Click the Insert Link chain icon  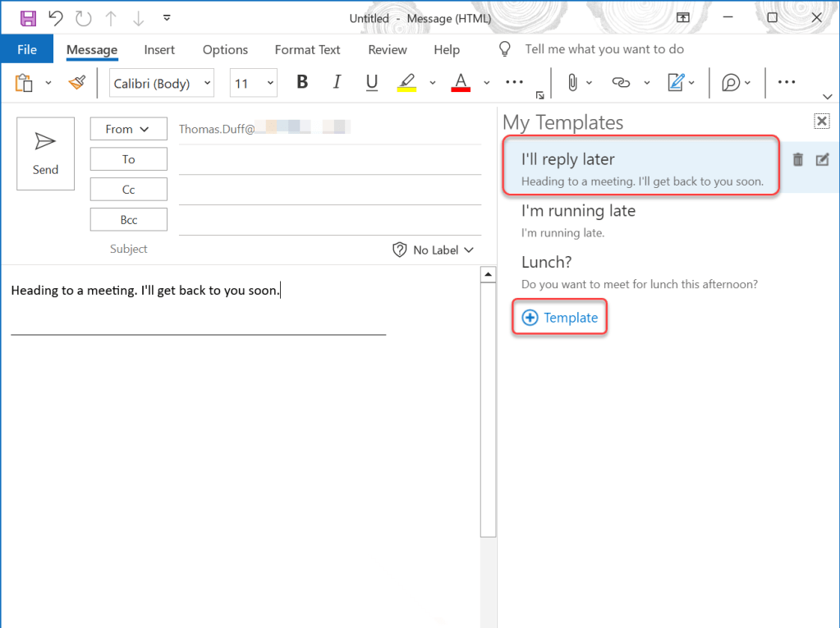(622, 83)
